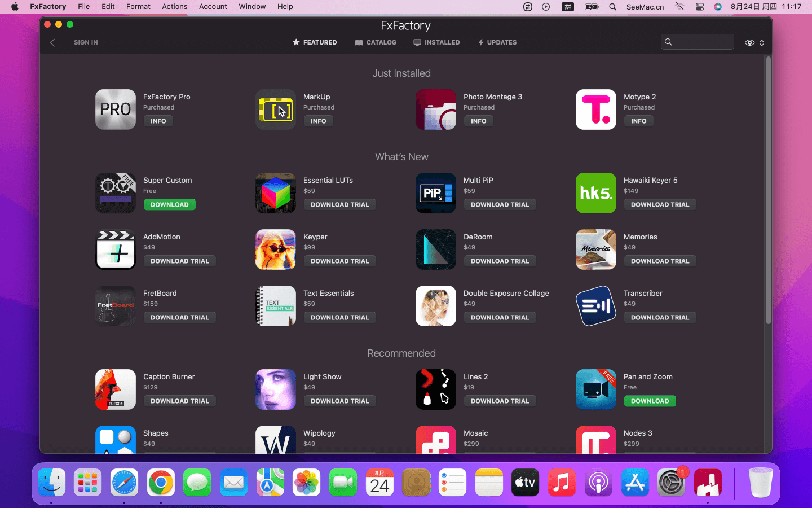Image resolution: width=812 pixels, height=508 pixels.
Task: Download trial of Double Exposure Collage
Action: point(500,317)
